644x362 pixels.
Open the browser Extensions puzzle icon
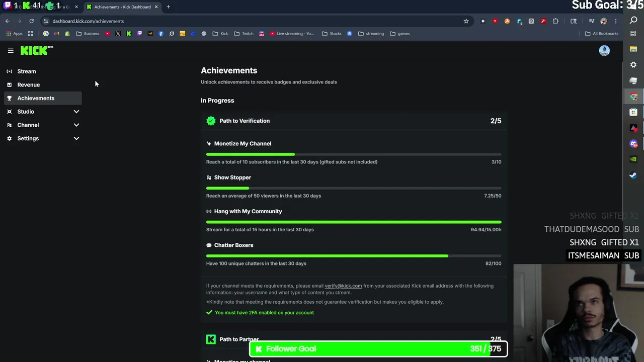click(x=555, y=21)
